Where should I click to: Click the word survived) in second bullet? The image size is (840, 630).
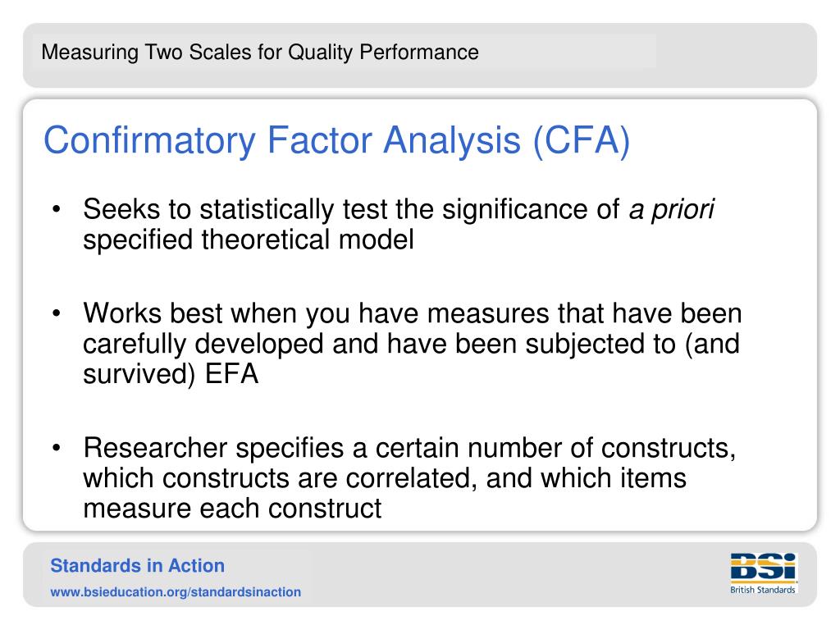click(x=139, y=373)
